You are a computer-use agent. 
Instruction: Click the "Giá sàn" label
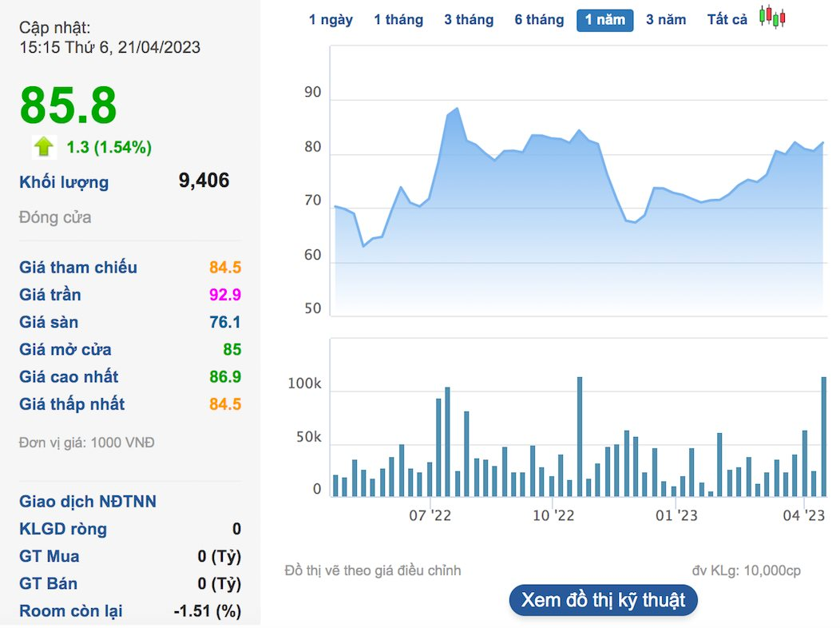(49, 322)
